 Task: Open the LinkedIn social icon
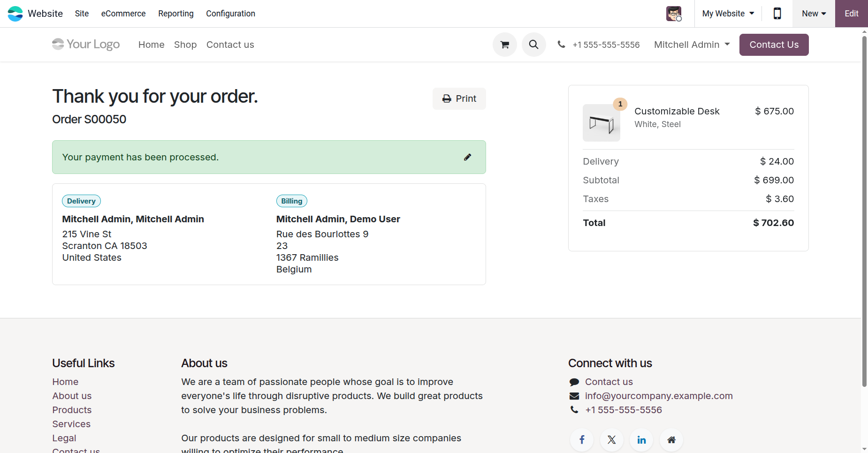(641, 440)
